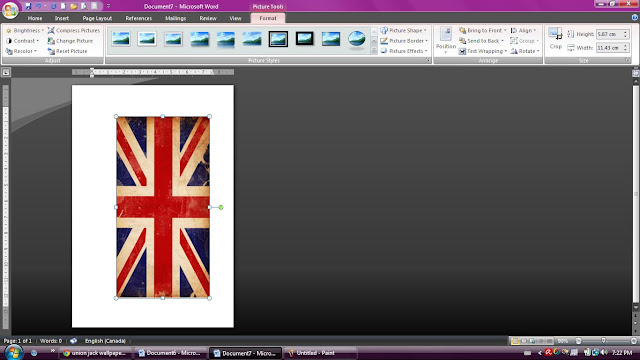Click the Height input field
The height and width of the screenshot is (360, 640).
point(610,34)
